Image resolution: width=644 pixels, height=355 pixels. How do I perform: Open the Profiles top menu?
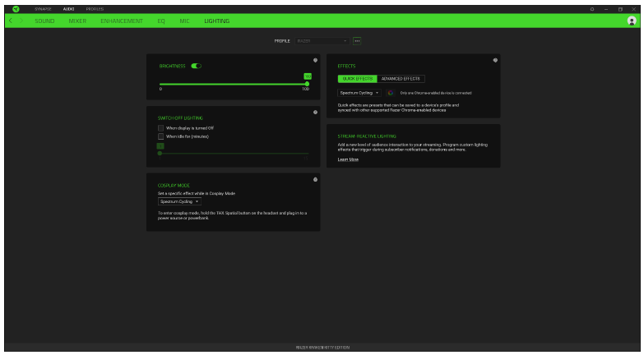click(x=95, y=9)
